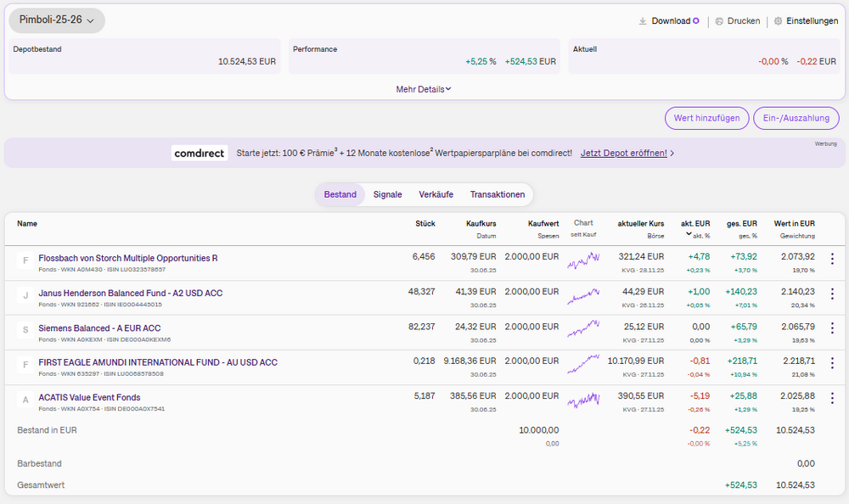Click the comdirect logo in banner

(200, 154)
